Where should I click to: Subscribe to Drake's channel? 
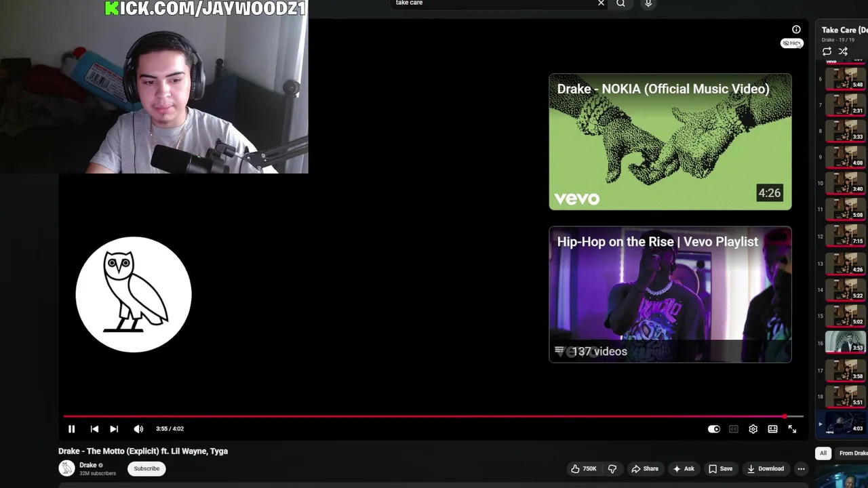(x=146, y=468)
